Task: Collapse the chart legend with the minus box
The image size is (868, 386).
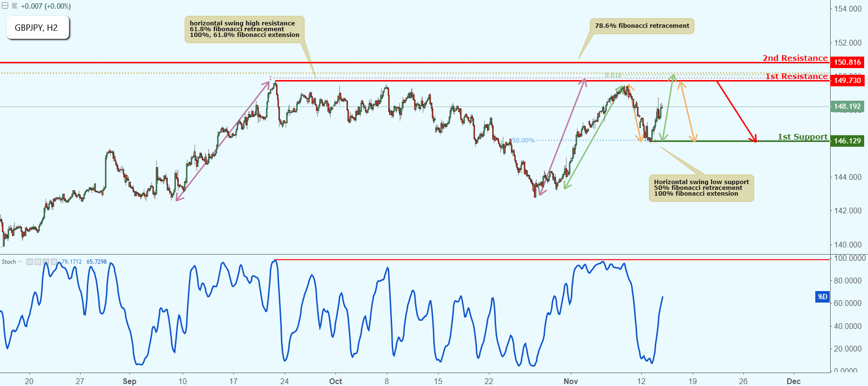Action: coord(5,6)
